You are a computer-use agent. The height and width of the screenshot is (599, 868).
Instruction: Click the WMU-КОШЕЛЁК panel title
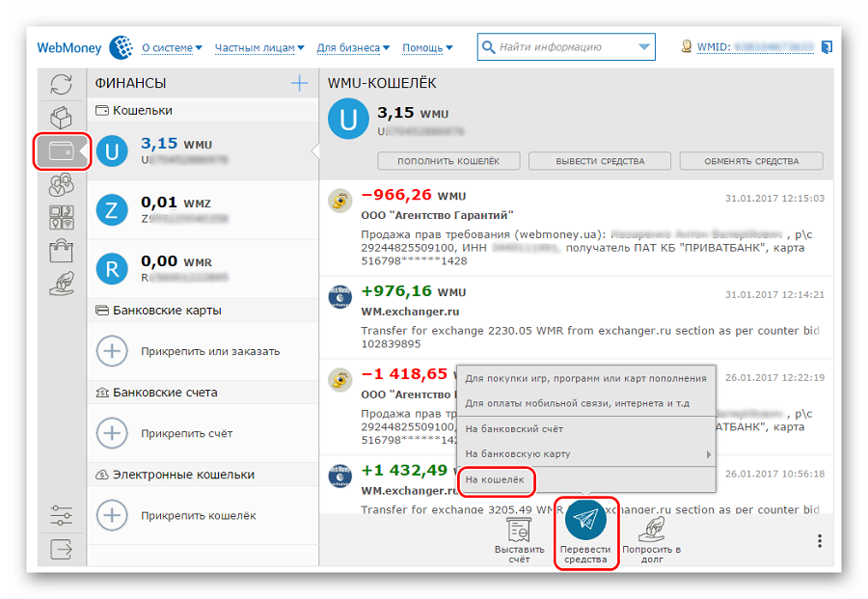pyautogui.click(x=382, y=83)
